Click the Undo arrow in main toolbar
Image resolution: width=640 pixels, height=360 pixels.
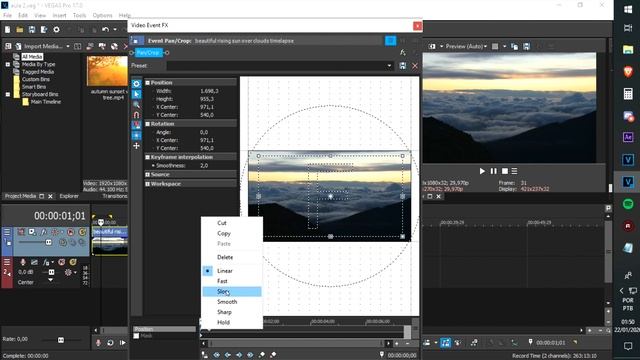click(106, 29)
